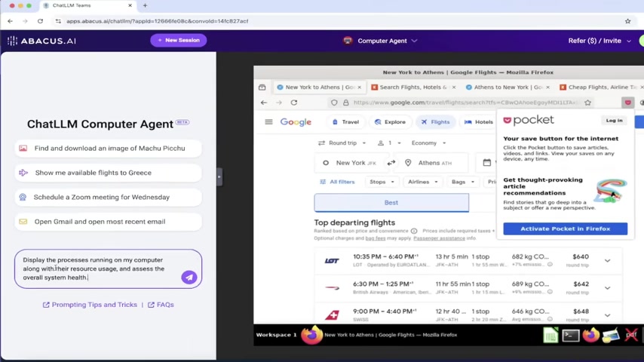Open All filters in Google Flights
Image resolution: width=644 pixels, height=362 pixels.
pos(337,182)
